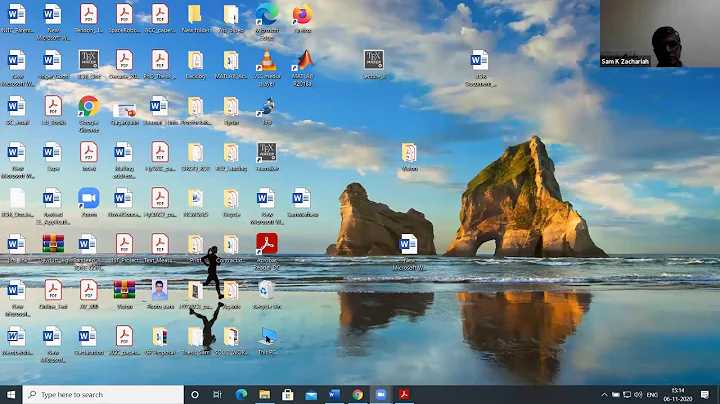Open the Mail app from the taskbar
This screenshot has width=720, height=404.
[x=311, y=395]
